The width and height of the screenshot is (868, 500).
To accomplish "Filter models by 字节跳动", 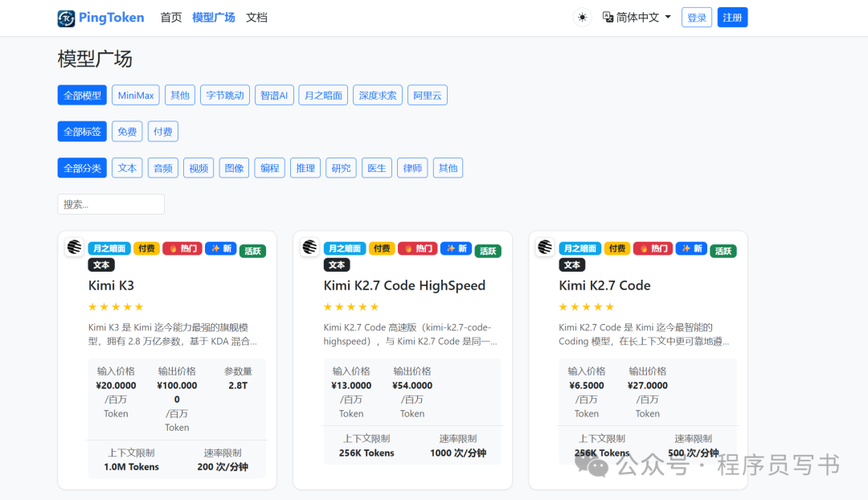I will click(225, 95).
